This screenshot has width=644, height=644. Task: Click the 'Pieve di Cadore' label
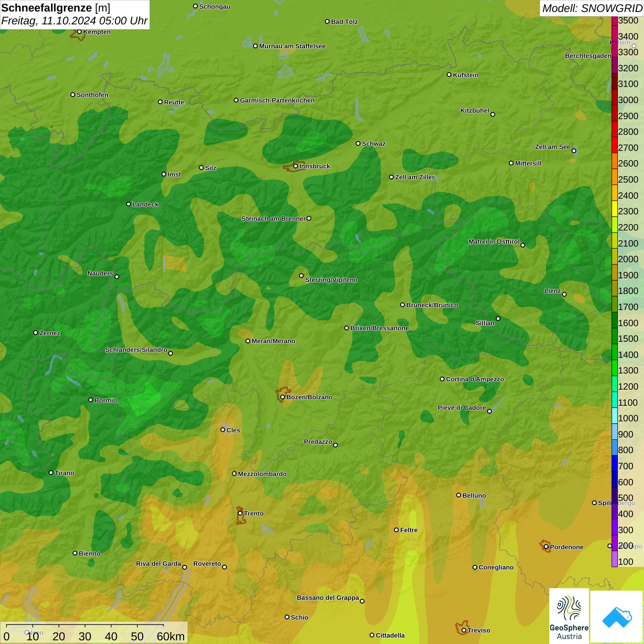[x=462, y=408]
